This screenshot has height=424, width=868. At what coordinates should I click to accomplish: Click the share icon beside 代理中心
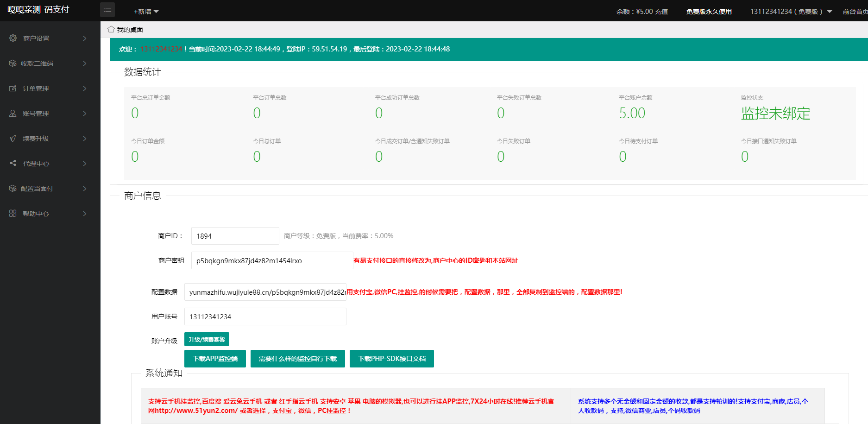coord(13,163)
